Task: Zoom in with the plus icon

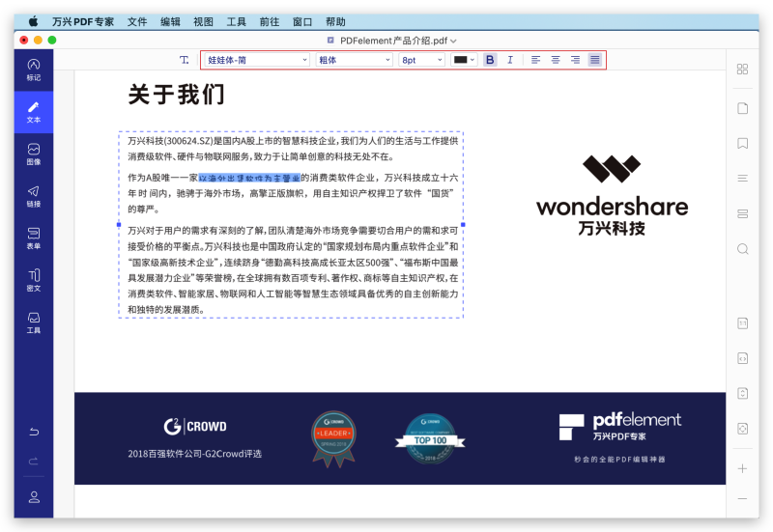Action: pyautogui.click(x=742, y=469)
